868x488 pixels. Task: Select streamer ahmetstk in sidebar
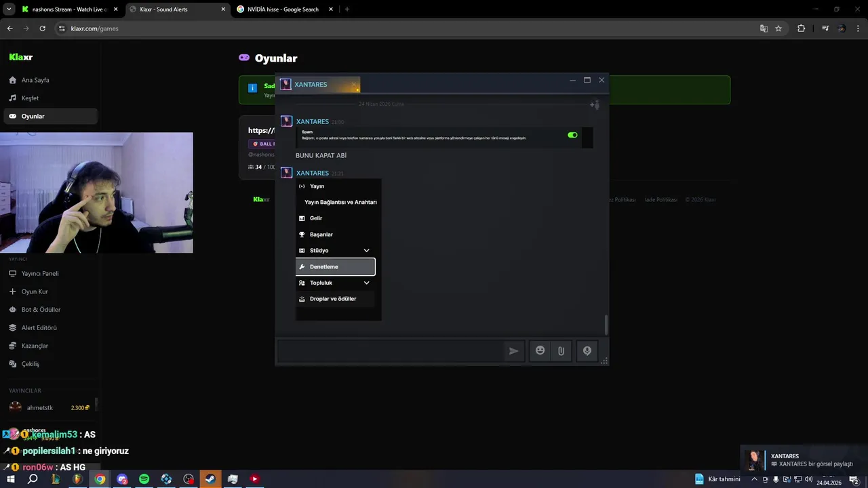tap(49, 408)
